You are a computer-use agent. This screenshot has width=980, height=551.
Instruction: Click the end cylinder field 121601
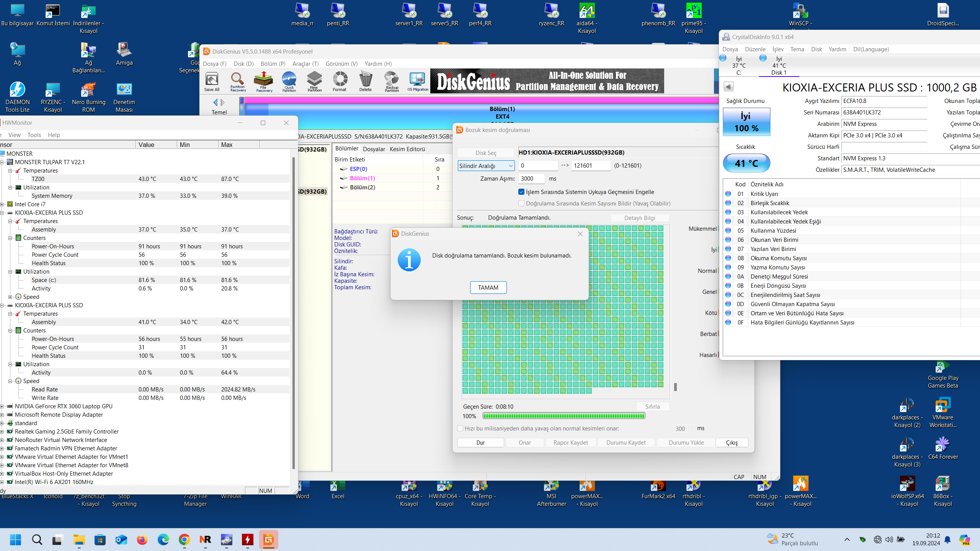tap(591, 165)
